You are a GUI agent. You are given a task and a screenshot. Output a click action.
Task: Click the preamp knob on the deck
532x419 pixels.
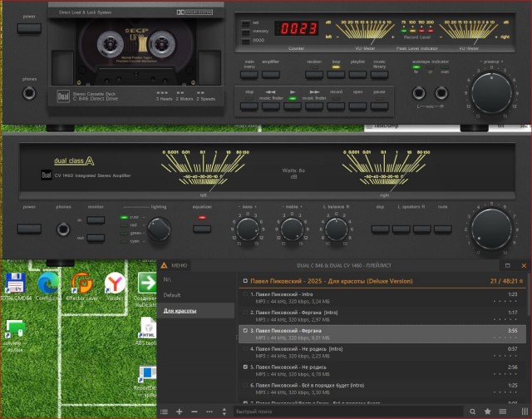(491, 92)
